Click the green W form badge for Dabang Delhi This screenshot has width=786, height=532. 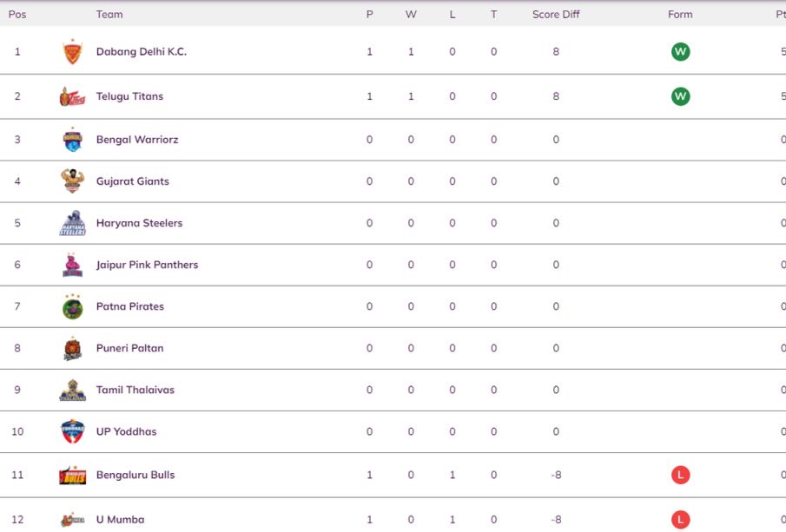tap(680, 51)
